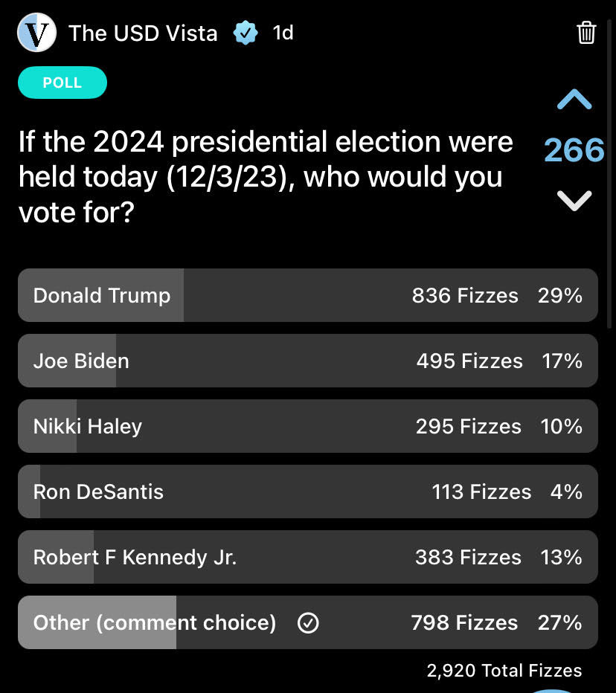Tap the 27% result percentage
Image resolution: width=616 pixels, height=693 pixels.
tap(560, 623)
